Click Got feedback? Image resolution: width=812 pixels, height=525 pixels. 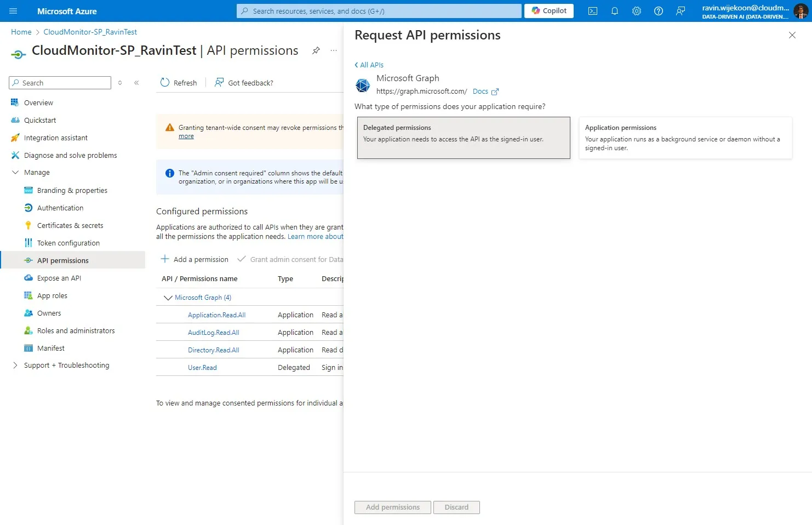pos(244,83)
